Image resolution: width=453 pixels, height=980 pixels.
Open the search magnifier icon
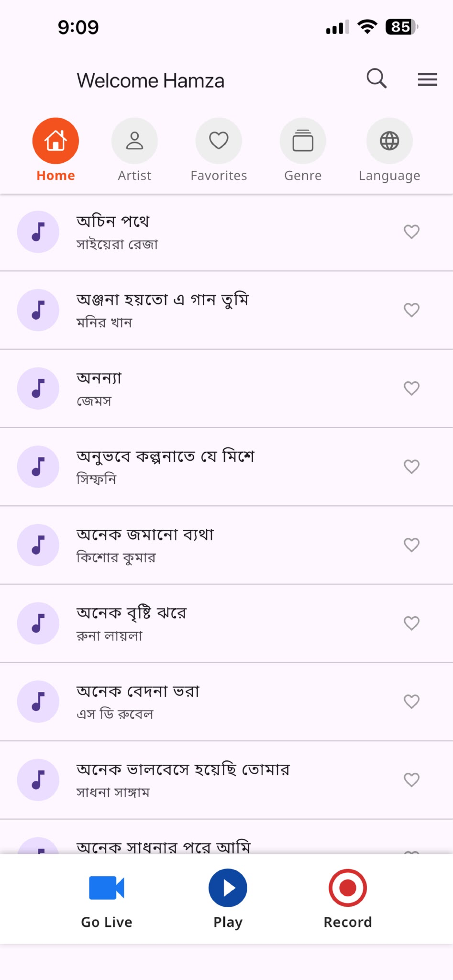pyautogui.click(x=376, y=78)
